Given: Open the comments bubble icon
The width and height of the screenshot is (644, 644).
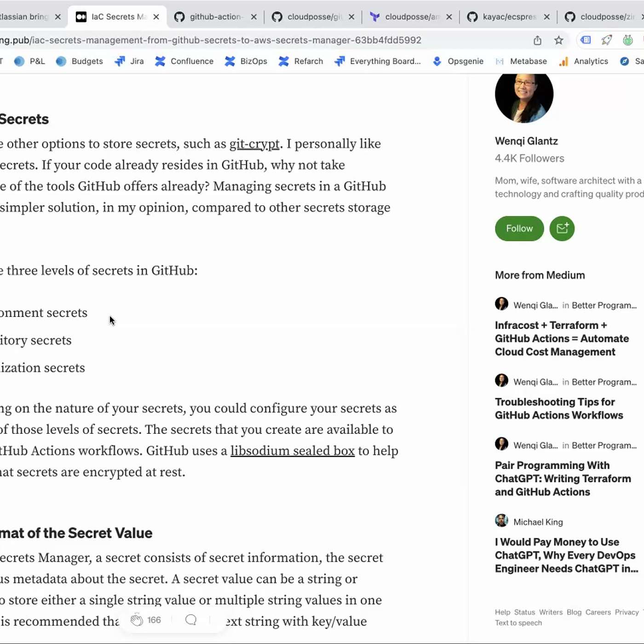Looking at the screenshot, I should click(191, 620).
